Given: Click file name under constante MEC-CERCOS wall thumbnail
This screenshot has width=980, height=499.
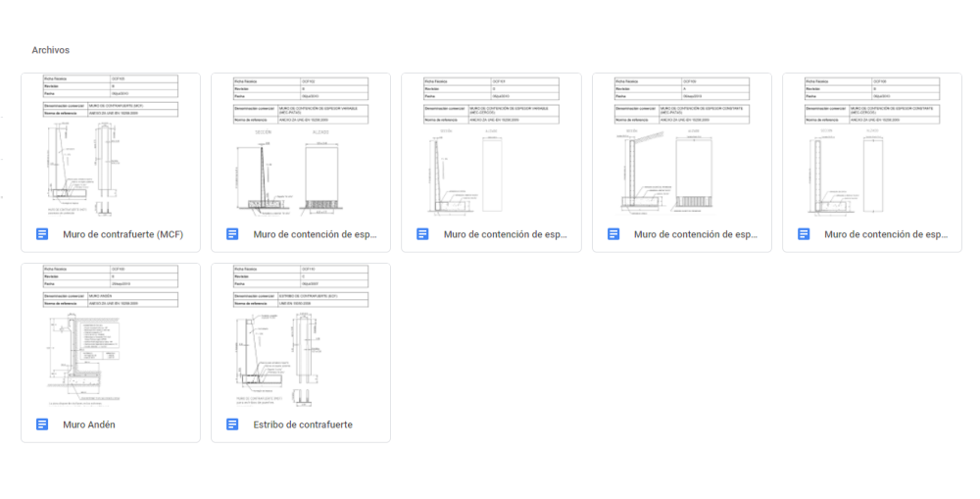Looking at the screenshot, I should tap(886, 234).
